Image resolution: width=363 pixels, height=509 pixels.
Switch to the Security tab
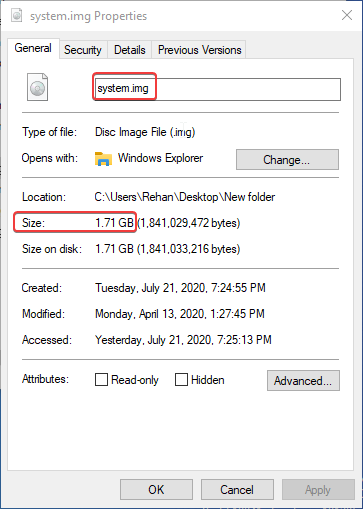point(83,50)
